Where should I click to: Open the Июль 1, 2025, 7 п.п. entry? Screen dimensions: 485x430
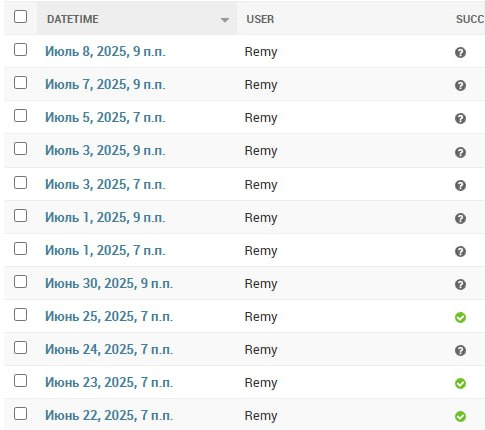[x=105, y=250]
